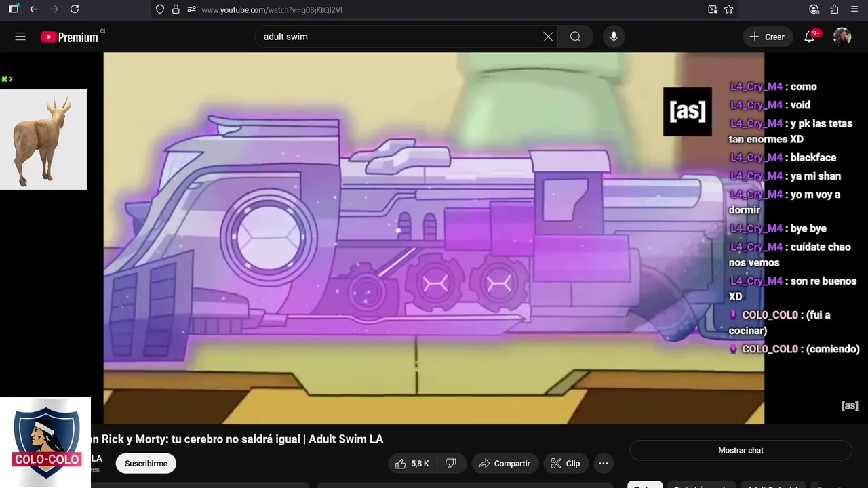Click the video player to pause
The height and width of the screenshot is (488, 868).
click(x=433, y=239)
